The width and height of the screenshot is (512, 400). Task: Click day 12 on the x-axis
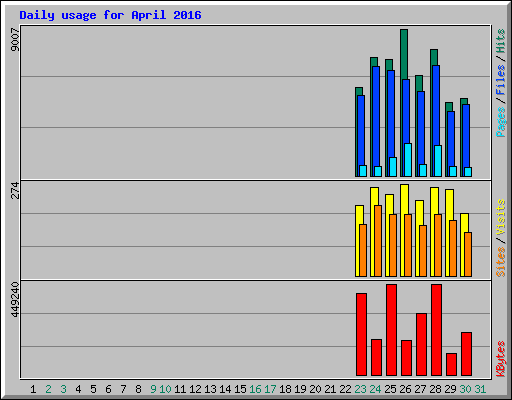195,389
